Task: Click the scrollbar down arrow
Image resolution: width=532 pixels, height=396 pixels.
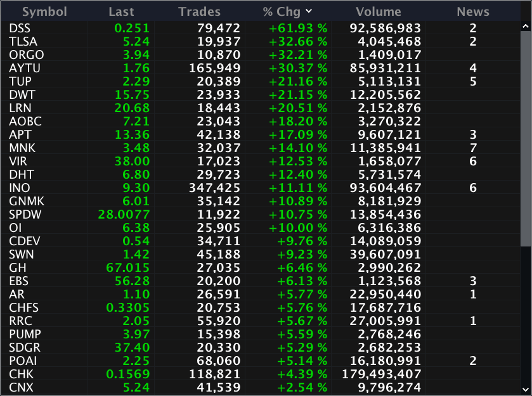Action: (526, 390)
